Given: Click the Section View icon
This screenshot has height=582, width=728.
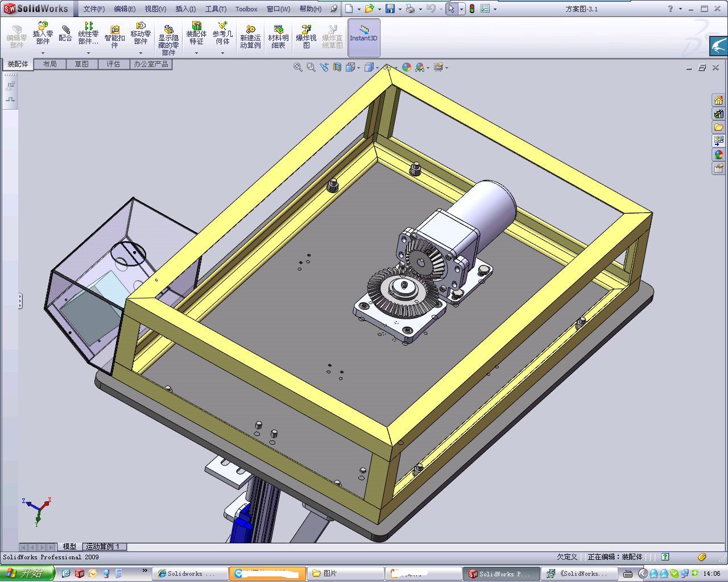Looking at the screenshot, I should (337, 67).
